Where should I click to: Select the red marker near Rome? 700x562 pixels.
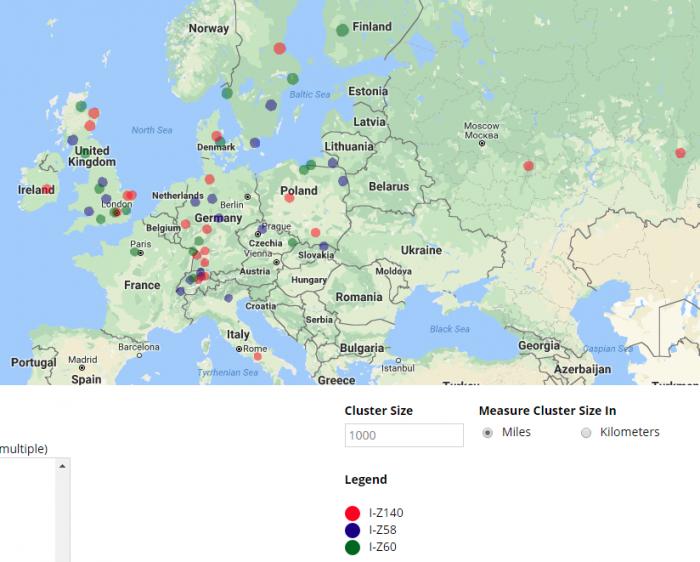[x=258, y=356]
